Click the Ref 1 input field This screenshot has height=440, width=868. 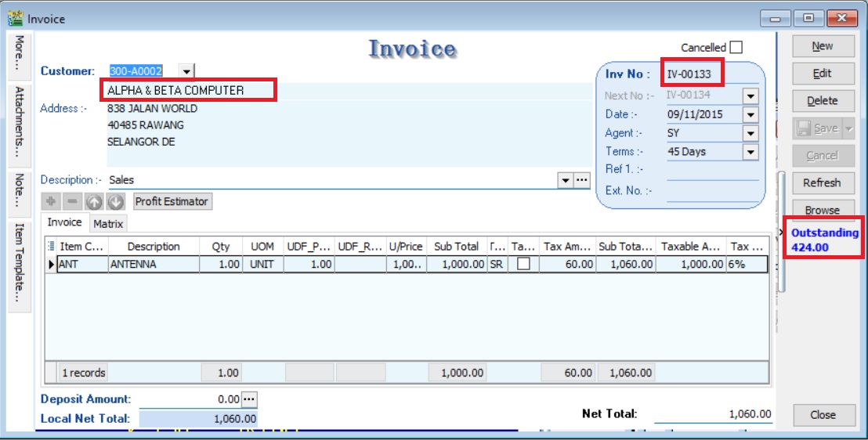tap(712, 170)
